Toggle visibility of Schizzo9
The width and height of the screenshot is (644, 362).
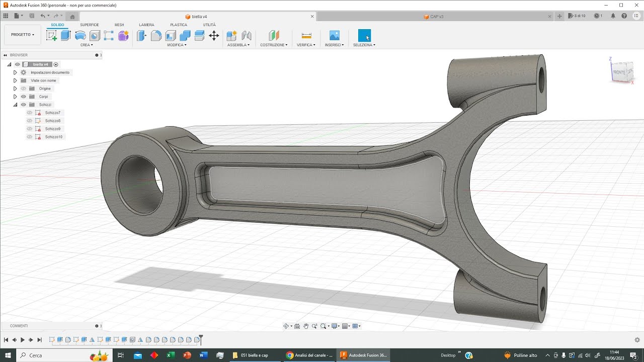(30, 129)
